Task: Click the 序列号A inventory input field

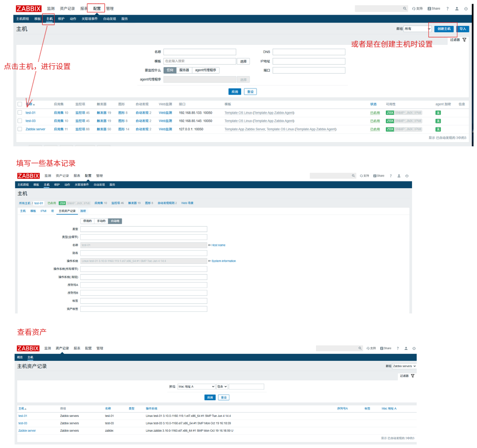Action: pos(144,285)
